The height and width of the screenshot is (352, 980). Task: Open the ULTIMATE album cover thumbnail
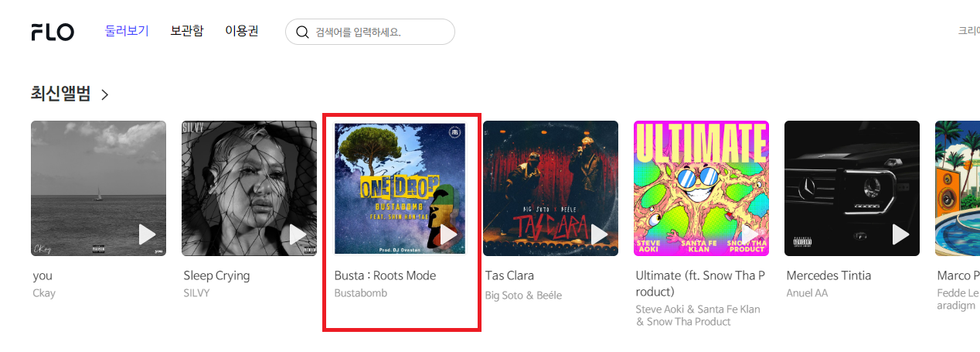point(701,188)
